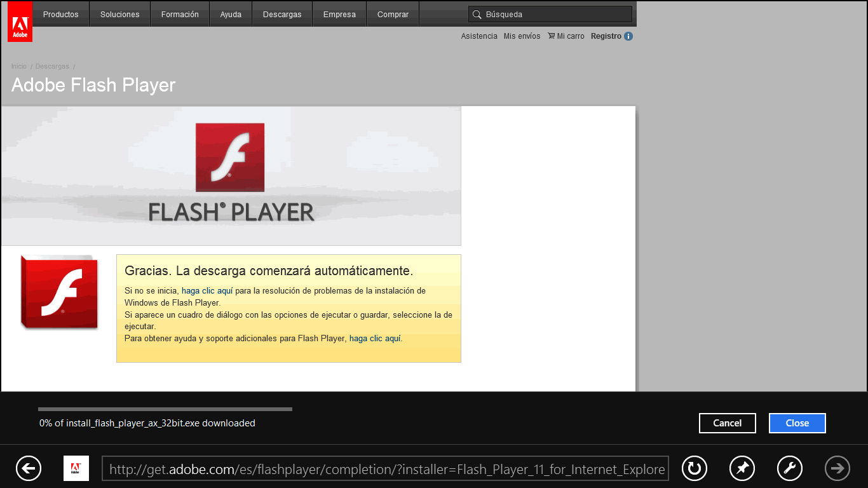Open the page tools wrench icon
Viewport: 868px width, 488px height.
coord(790,469)
